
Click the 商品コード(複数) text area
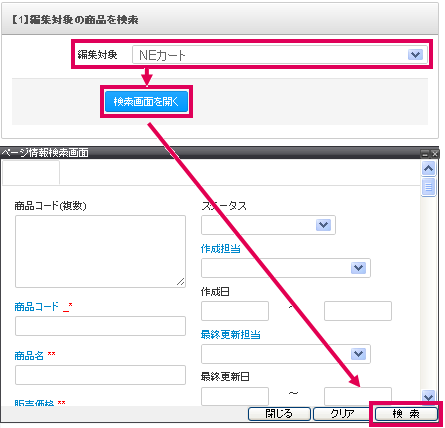[x=100, y=251]
